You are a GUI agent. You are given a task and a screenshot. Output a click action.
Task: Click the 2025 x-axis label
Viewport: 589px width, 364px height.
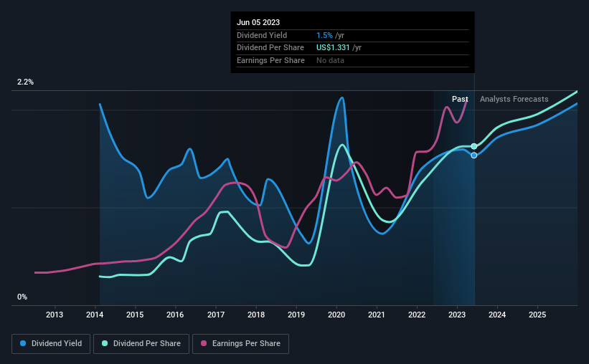click(537, 315)
